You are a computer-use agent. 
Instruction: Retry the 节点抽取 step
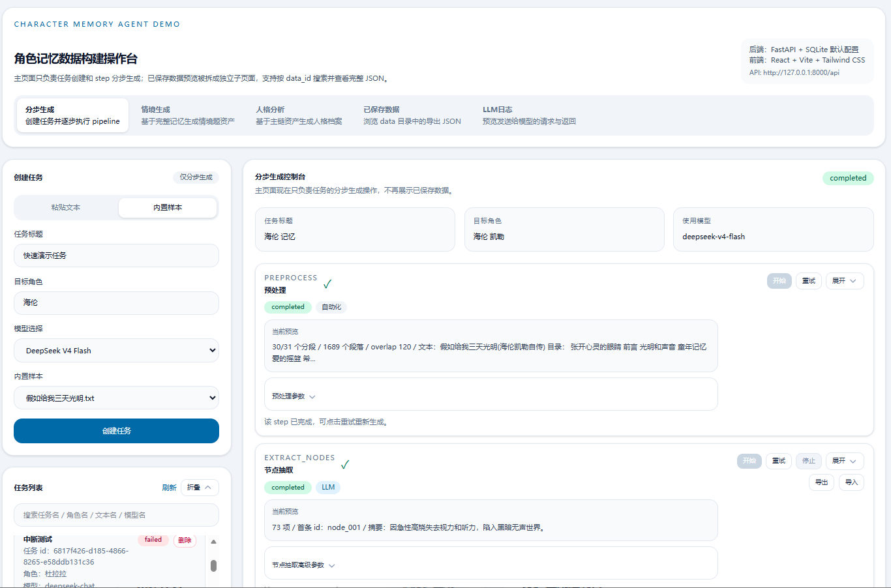click(779, 461)
